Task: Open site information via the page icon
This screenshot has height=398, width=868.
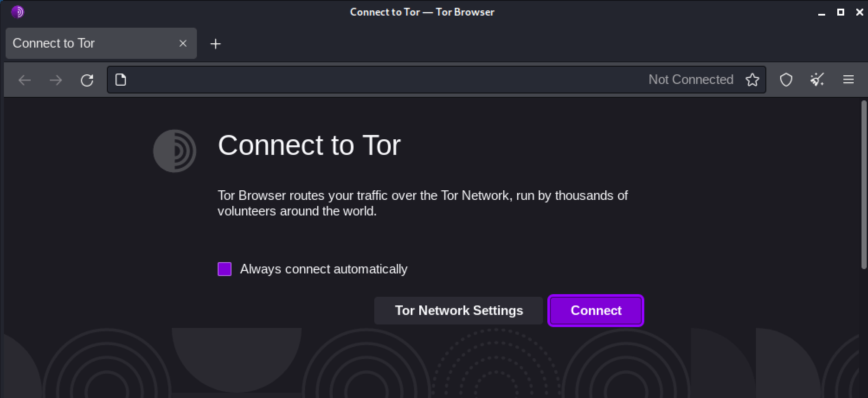Action: (121, 80)
